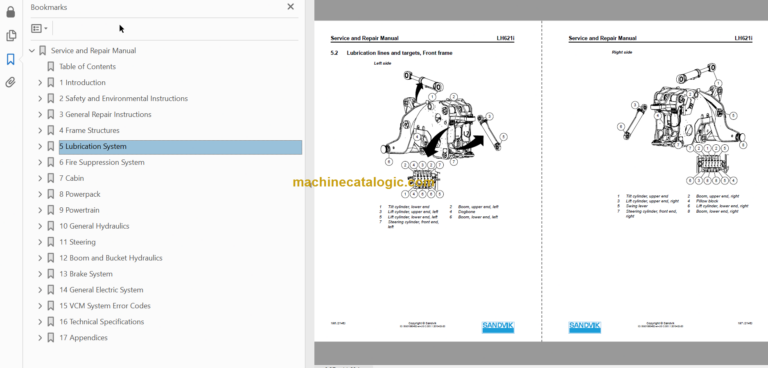
Task: Expand the 4 Frame Structures bookmark
Action: pyautogui.click(x=40, y=130)
